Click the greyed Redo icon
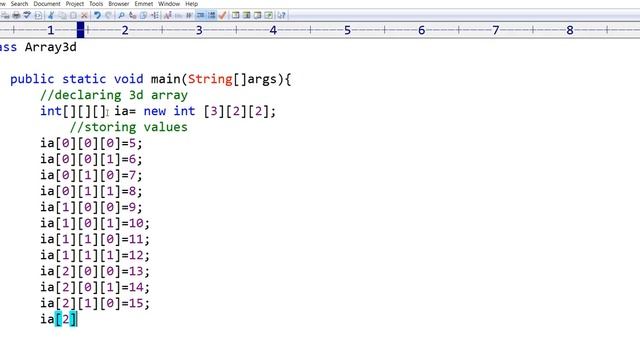This screenshot has height=360, width=640. (109, 16)
